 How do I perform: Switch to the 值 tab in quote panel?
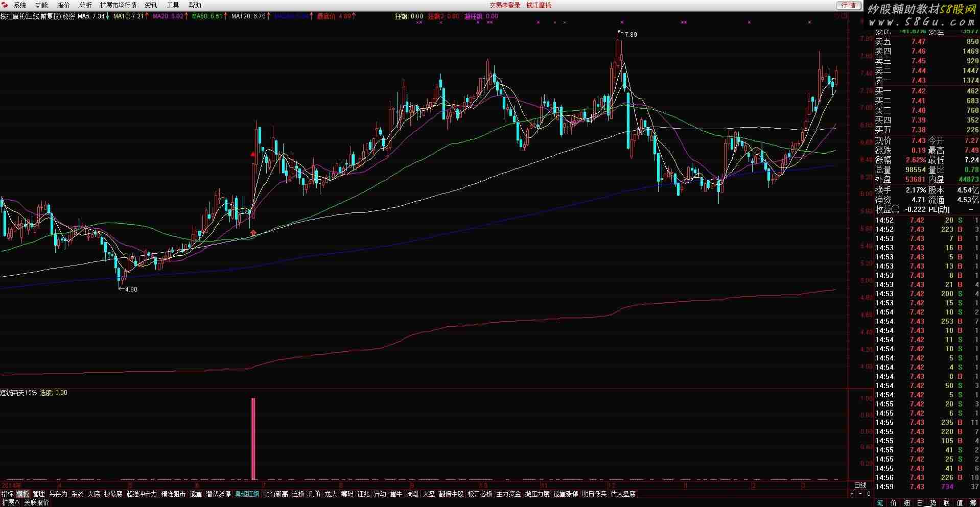[960, 503]
